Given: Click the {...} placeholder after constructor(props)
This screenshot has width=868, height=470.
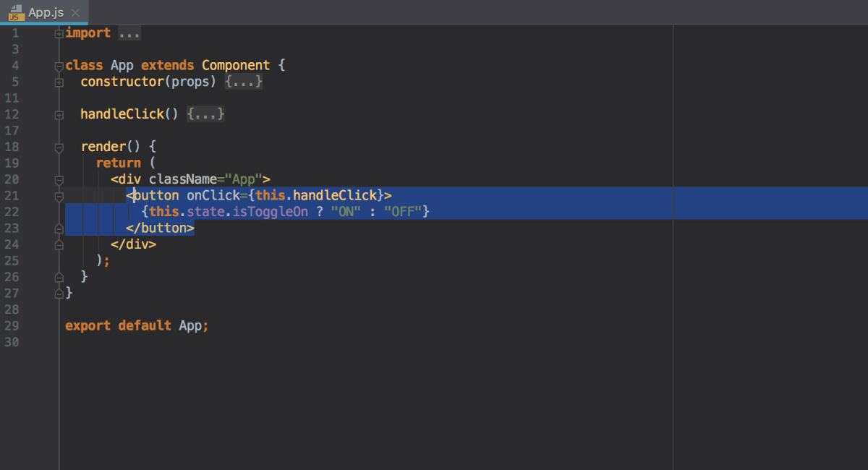Looking at the screenshot, I should coord(243,82).
